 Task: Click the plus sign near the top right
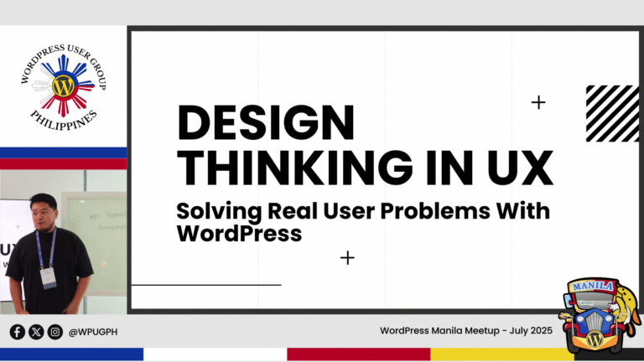[x=538, y=102]
